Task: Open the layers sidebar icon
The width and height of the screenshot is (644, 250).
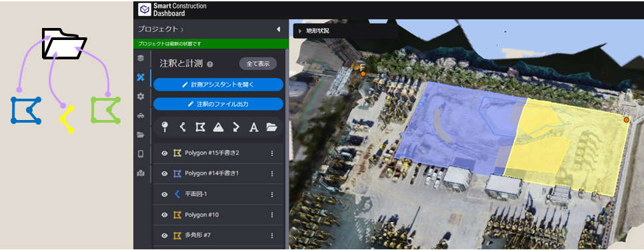Action: [141, 58]
